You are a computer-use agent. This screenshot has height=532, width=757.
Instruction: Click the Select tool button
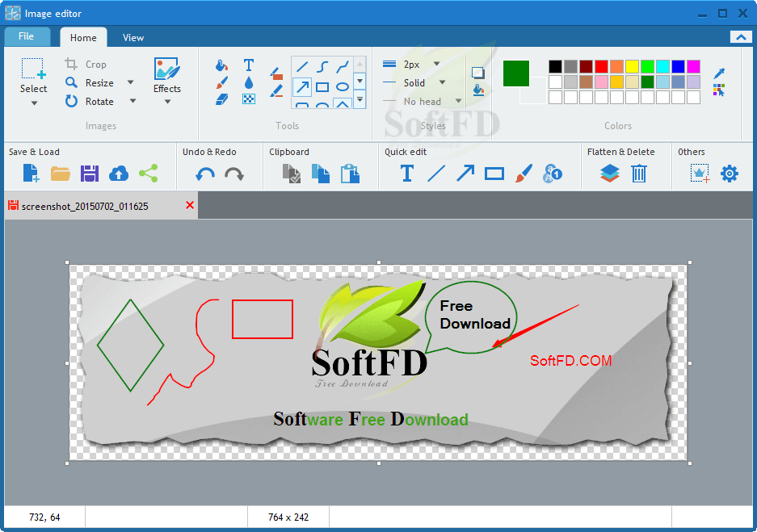tap(33, 76)
